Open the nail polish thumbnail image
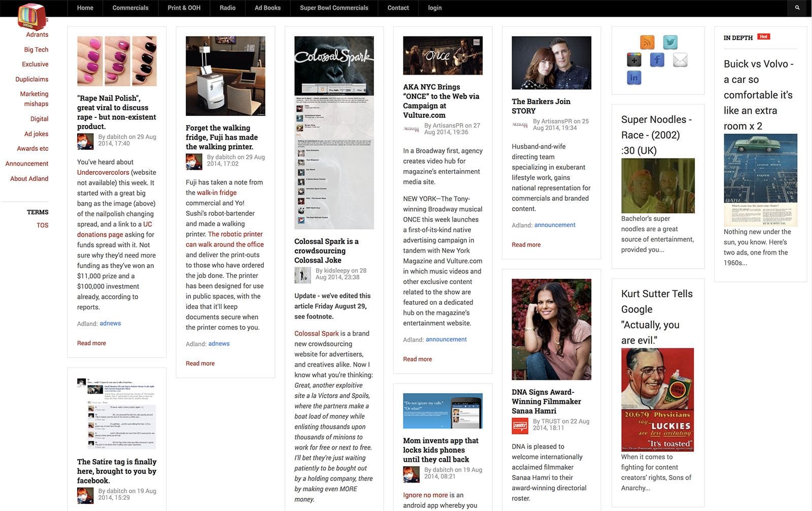Viewport: 812px width, 511px height. (x=117, y=61)
